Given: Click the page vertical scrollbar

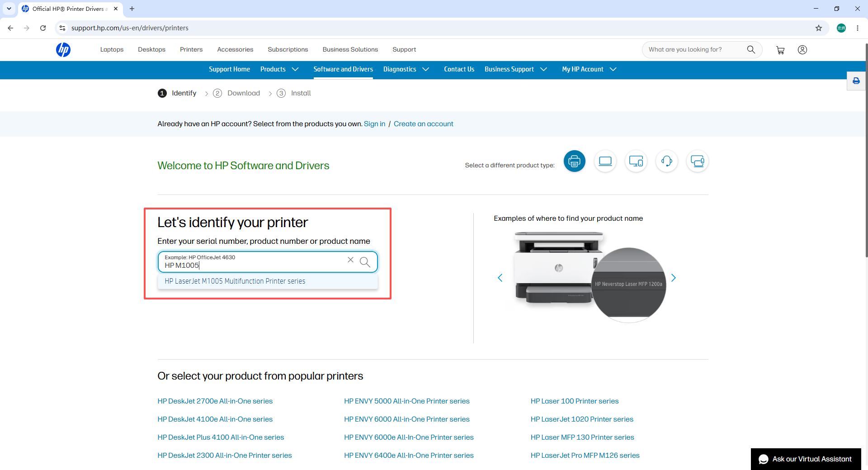Looking at the screenshot, I should point(866,151).
